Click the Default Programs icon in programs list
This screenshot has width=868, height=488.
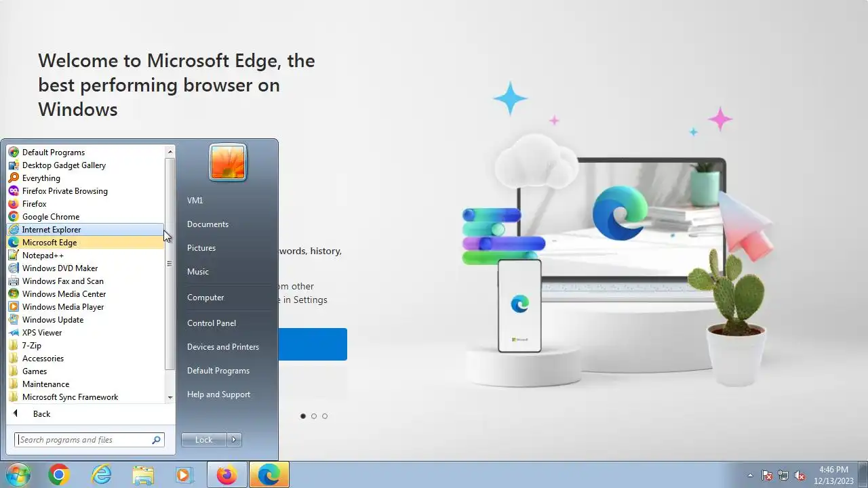tap(13, 152)
